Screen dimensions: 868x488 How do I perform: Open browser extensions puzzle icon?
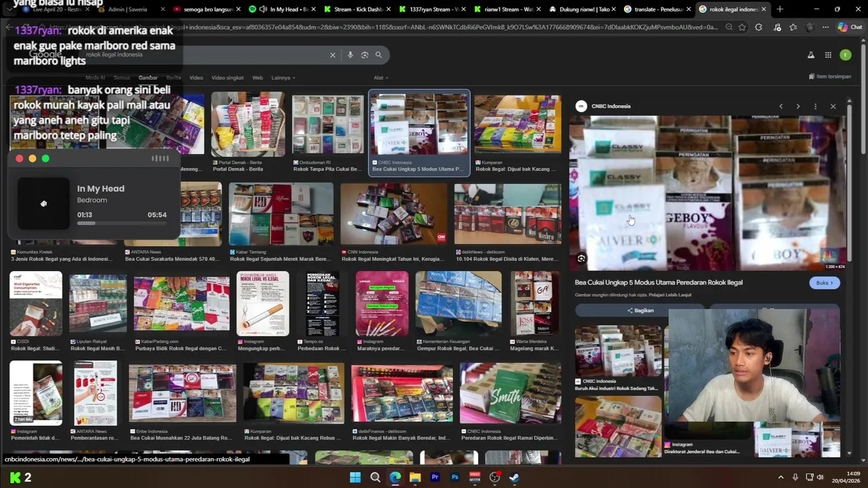758,27
